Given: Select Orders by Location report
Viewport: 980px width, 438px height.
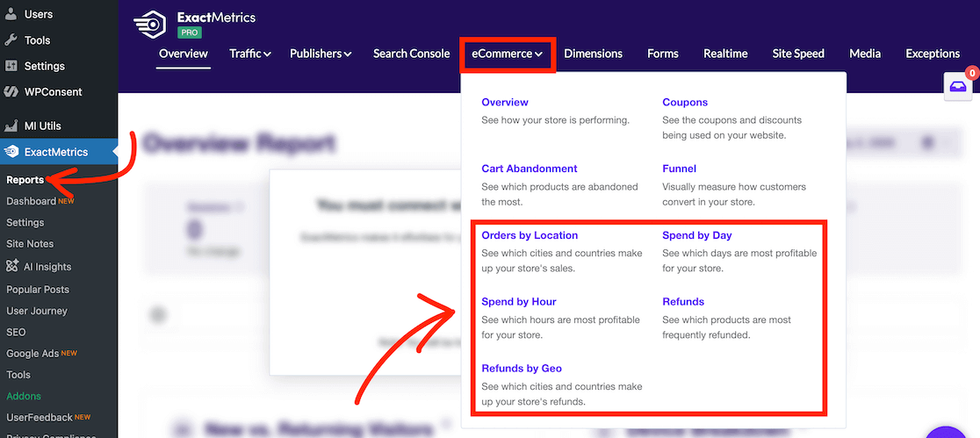Looking at the screenshot, I should (x=530, y=235).
